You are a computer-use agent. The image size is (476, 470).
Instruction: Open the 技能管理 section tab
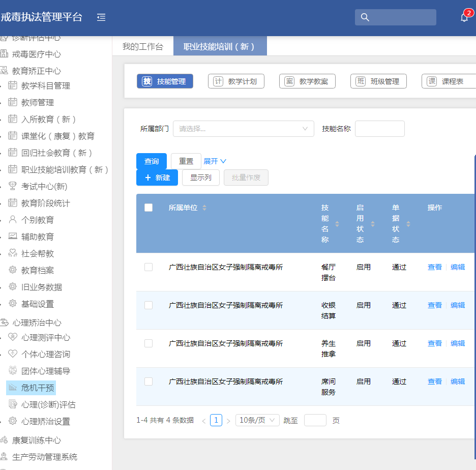pyautogui.click(x=165, y=81)
